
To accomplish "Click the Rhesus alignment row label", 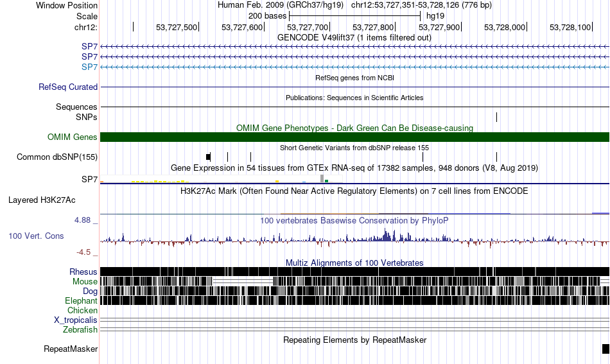I will (83, 272).
